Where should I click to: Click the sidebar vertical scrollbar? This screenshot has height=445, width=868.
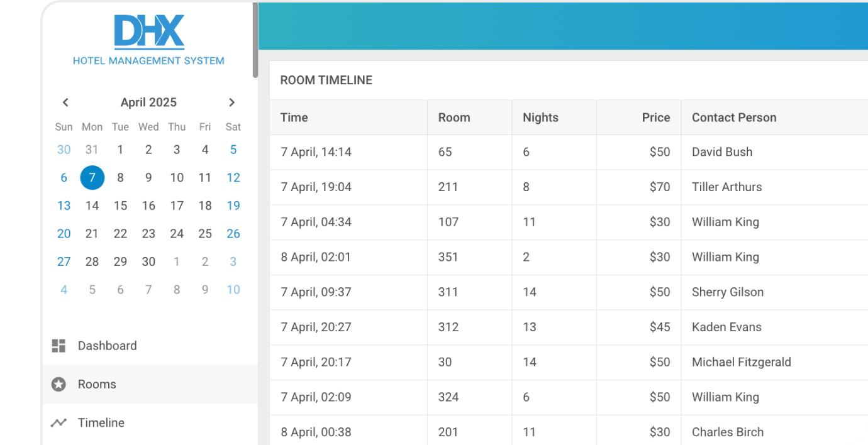255,40
